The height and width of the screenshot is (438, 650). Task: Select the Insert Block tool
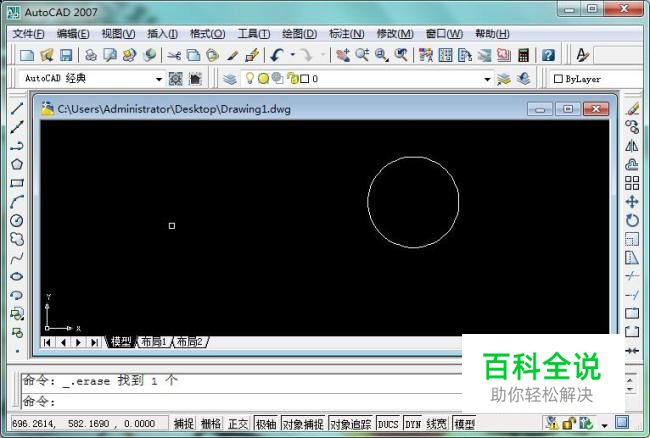point(17,314)
